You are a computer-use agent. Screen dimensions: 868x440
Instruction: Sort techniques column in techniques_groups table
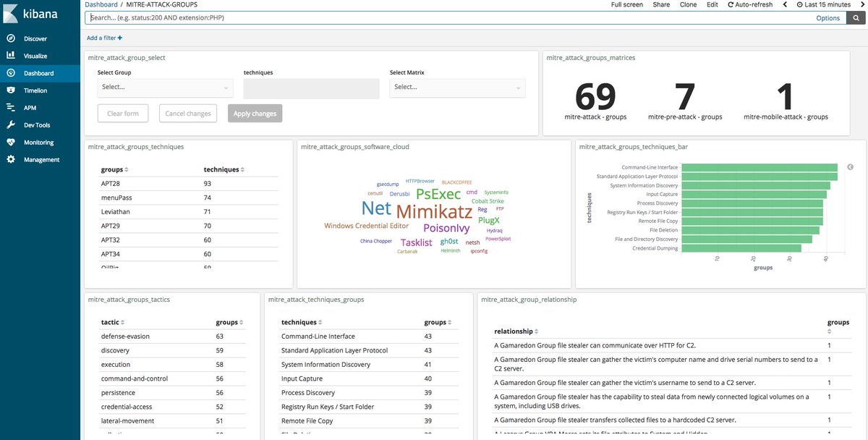[320, 323]
